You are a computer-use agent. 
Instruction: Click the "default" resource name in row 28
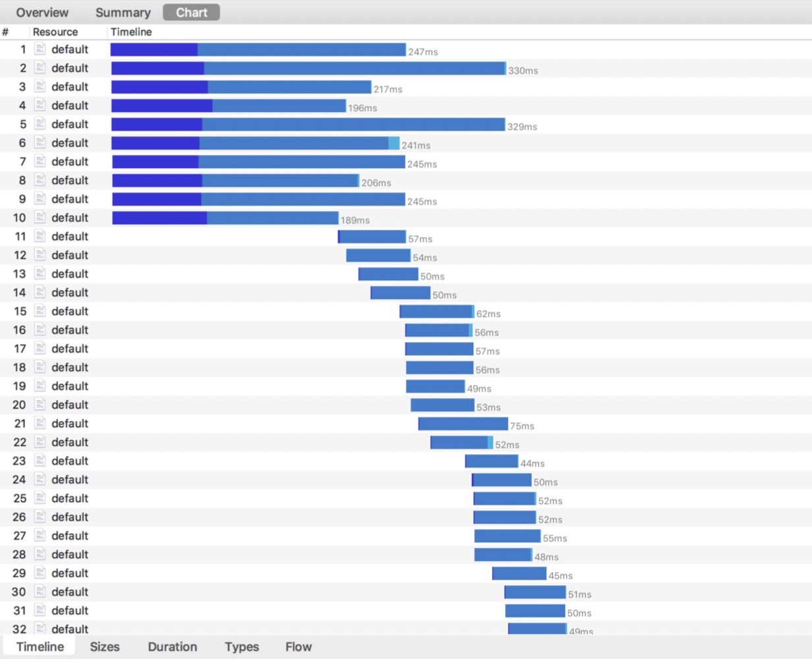70,554
